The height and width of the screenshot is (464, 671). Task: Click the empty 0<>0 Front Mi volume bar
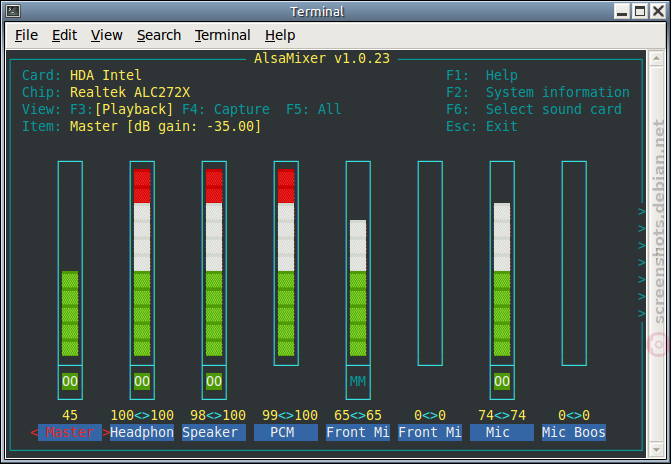[430, 263]
